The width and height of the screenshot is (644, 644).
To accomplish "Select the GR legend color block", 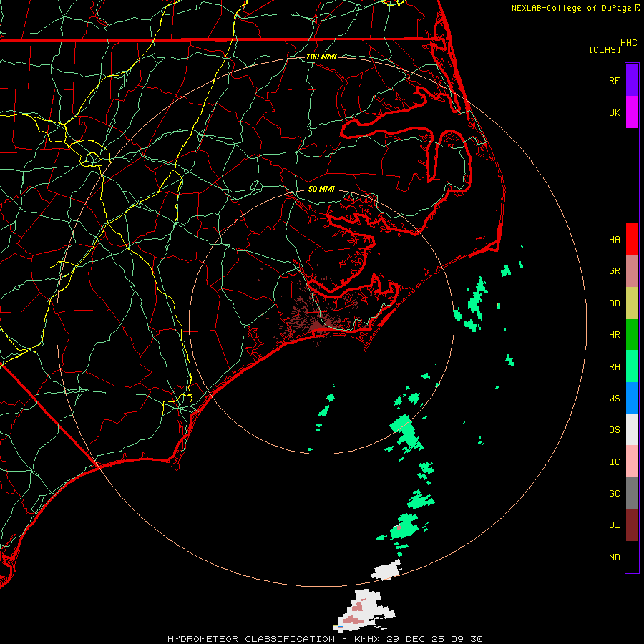I will (632, 271).
